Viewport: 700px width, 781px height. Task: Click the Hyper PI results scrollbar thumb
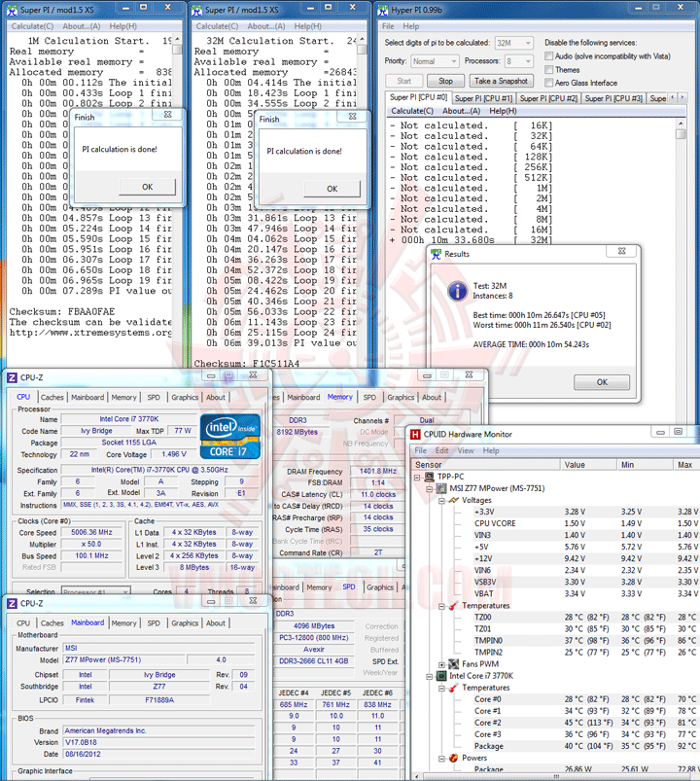click(681, 134)
